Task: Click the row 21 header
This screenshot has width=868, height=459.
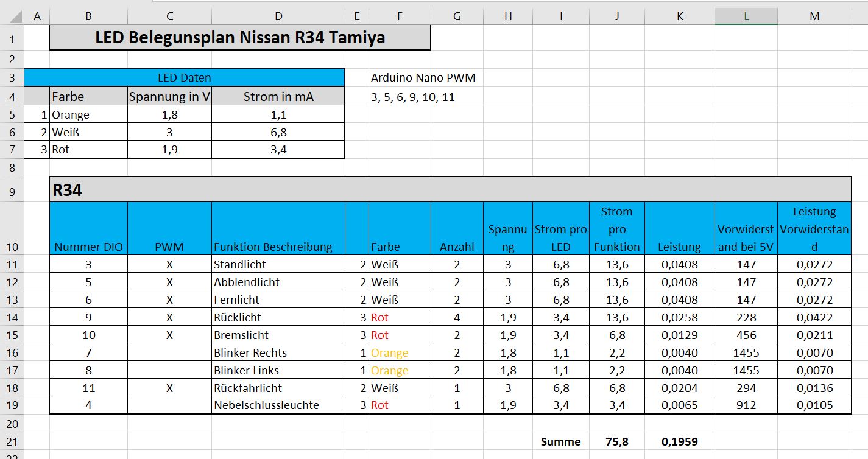Action: tap(12, 441)
